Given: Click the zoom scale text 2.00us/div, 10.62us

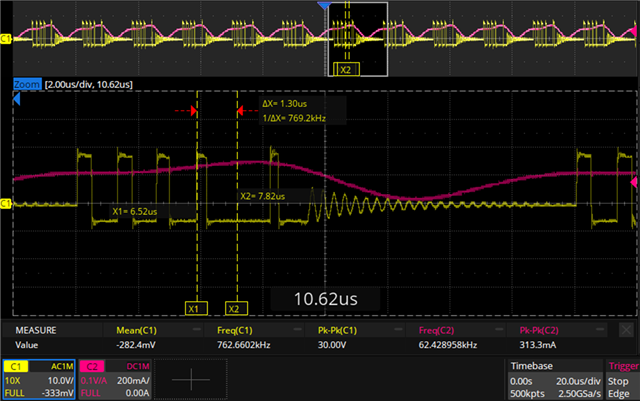Looking at the screenshot, I should 89,85.
